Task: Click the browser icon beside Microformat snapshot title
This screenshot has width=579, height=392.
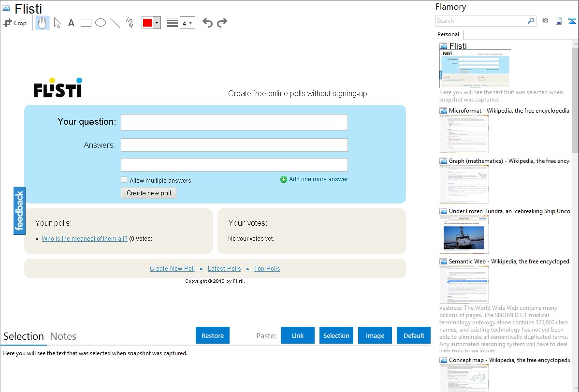Action: coord(443,111)
